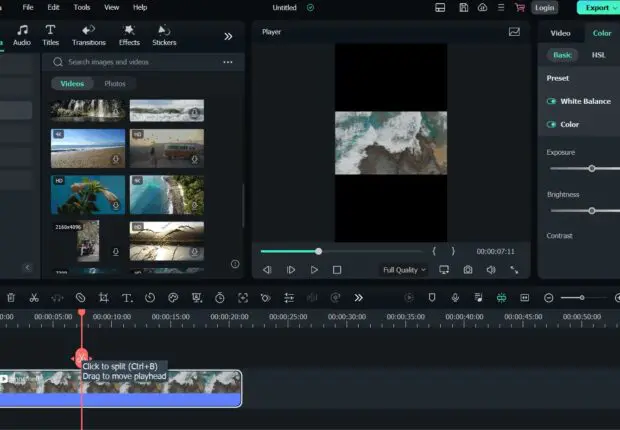Adjust the Brightness slider handle
This screenshot has height=430, width=620.
[592, 211]
